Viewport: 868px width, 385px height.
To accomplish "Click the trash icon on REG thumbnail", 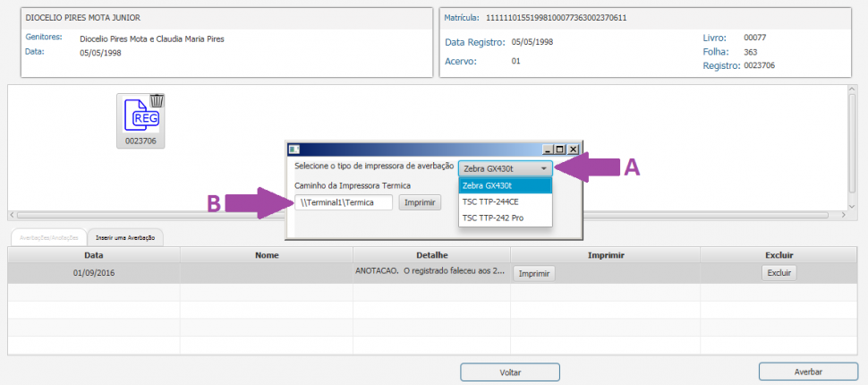I will click(x=157, y=100).
